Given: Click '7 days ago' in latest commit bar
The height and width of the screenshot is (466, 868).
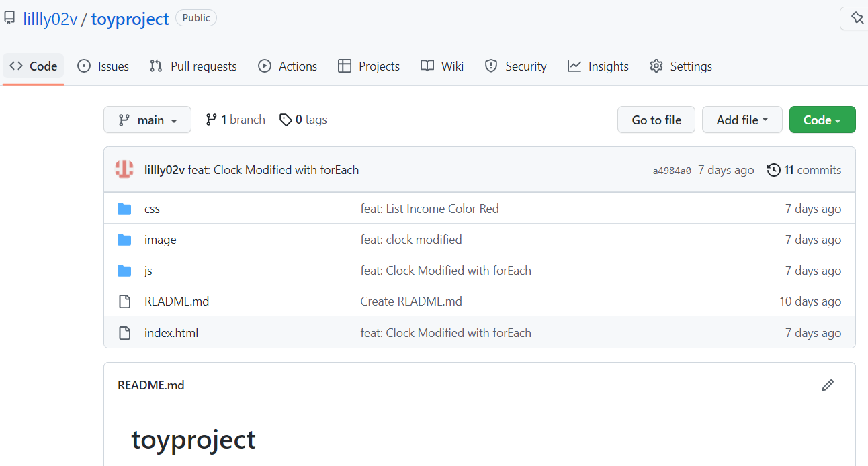Looking at the screenshot, I should pos(726,170).
